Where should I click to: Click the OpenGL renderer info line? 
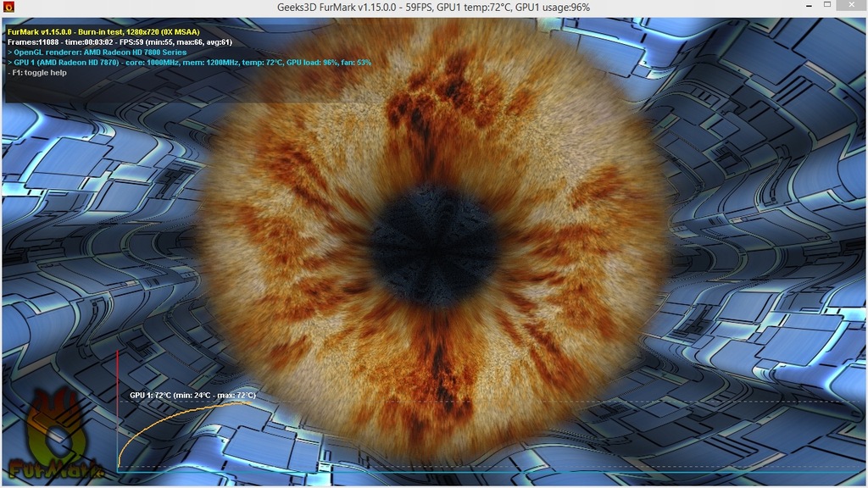pos(97,52)
